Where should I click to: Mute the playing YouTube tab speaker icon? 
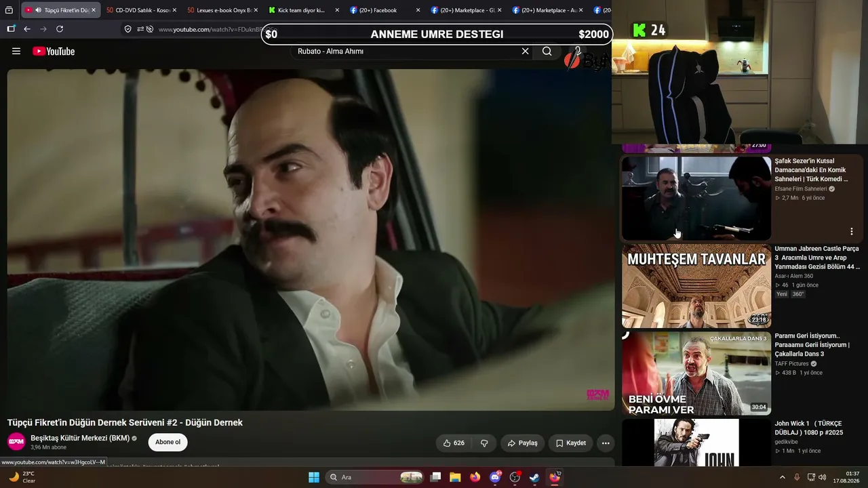(x=38, y=10)
